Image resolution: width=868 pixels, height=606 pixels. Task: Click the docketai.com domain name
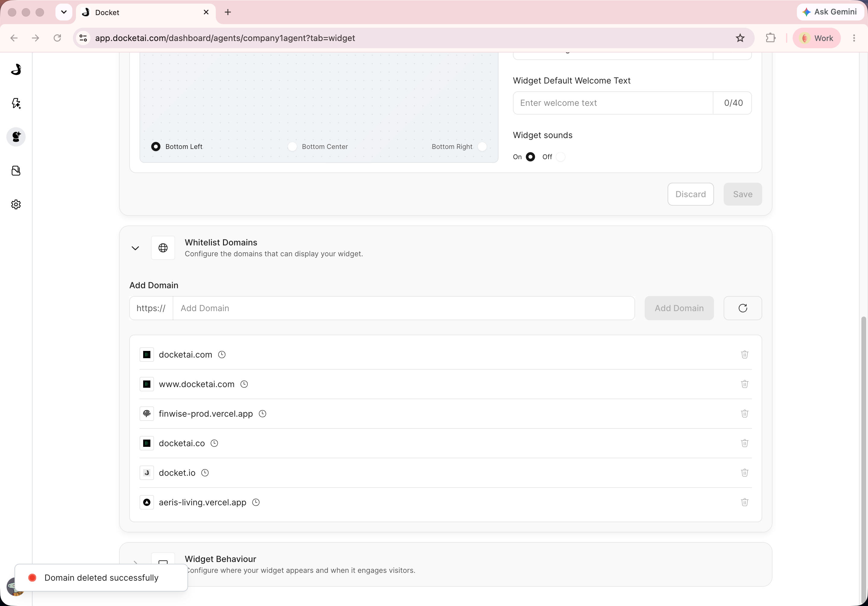(185, 355)
